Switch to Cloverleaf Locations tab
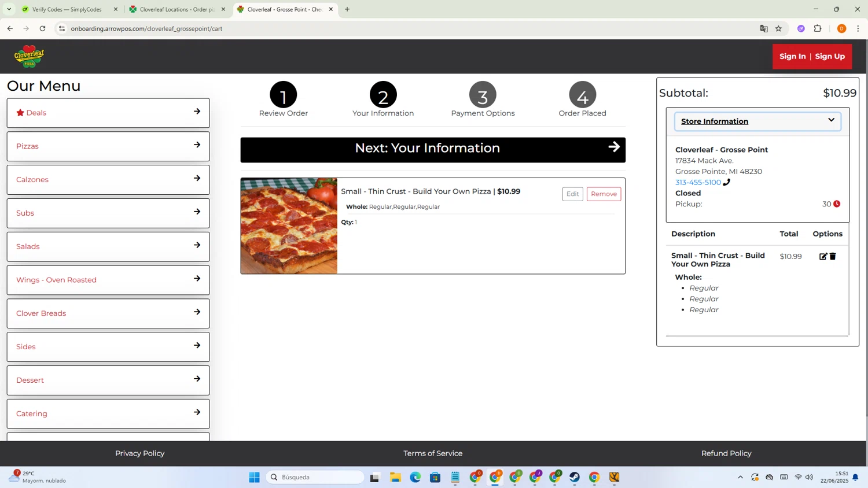Screen dimensions: 868x488 point(176,9)
